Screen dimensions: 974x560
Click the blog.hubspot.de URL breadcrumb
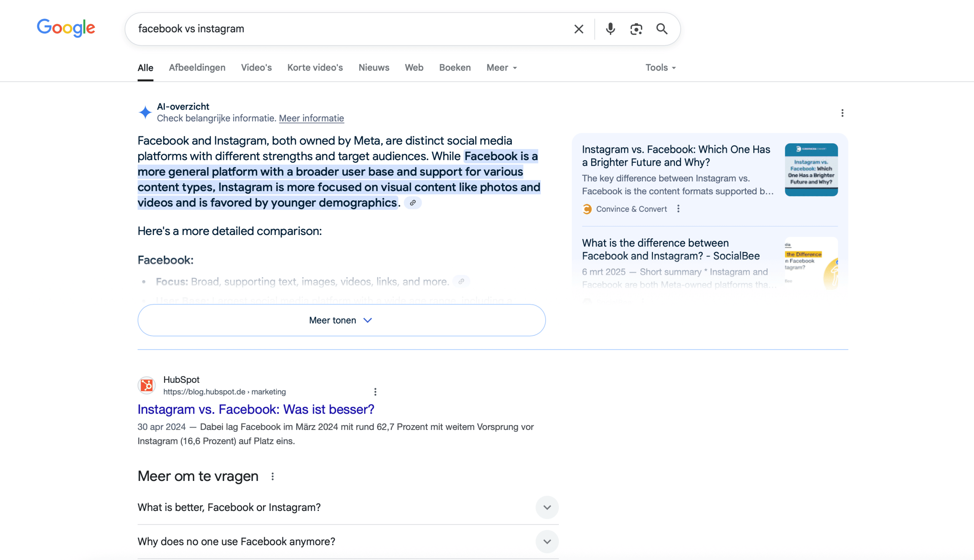click(x=224, y=392)
